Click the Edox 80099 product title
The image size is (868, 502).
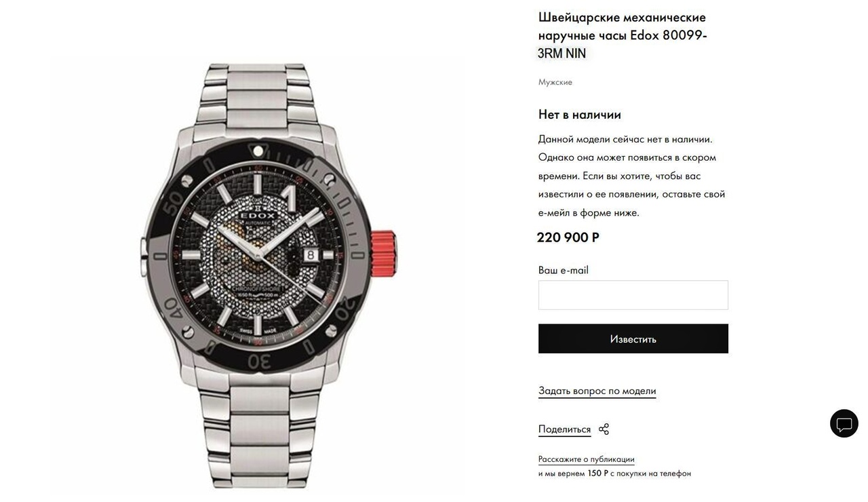tap(623, 35)
